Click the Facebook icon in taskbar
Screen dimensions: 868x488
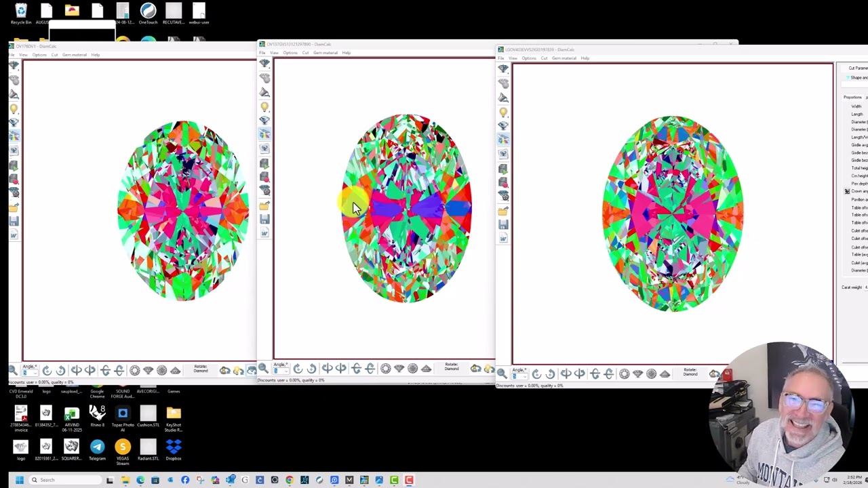click(185, 480)
